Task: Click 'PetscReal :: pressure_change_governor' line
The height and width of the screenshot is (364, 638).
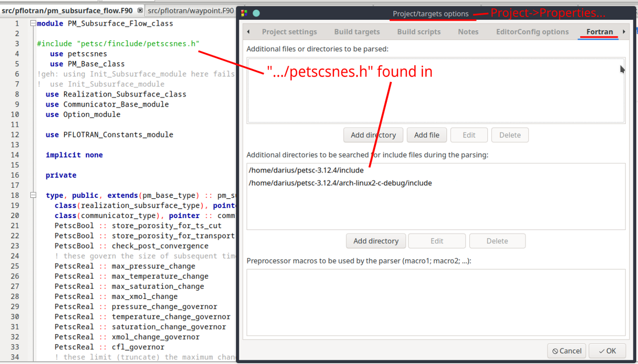Action: pos(136,306)
